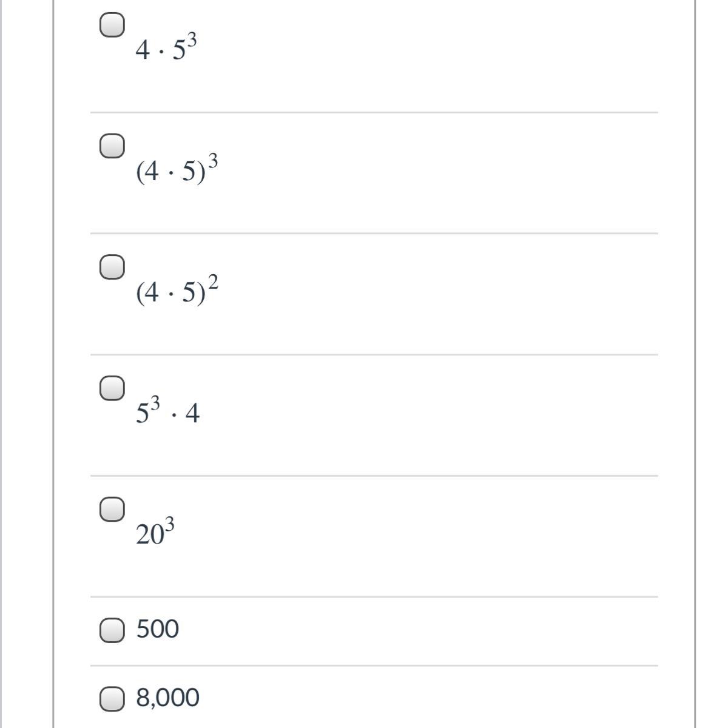The width and height of the screenshot is (728, 728).
Task: Click the 500 answer label
Action: pos(158,629)
